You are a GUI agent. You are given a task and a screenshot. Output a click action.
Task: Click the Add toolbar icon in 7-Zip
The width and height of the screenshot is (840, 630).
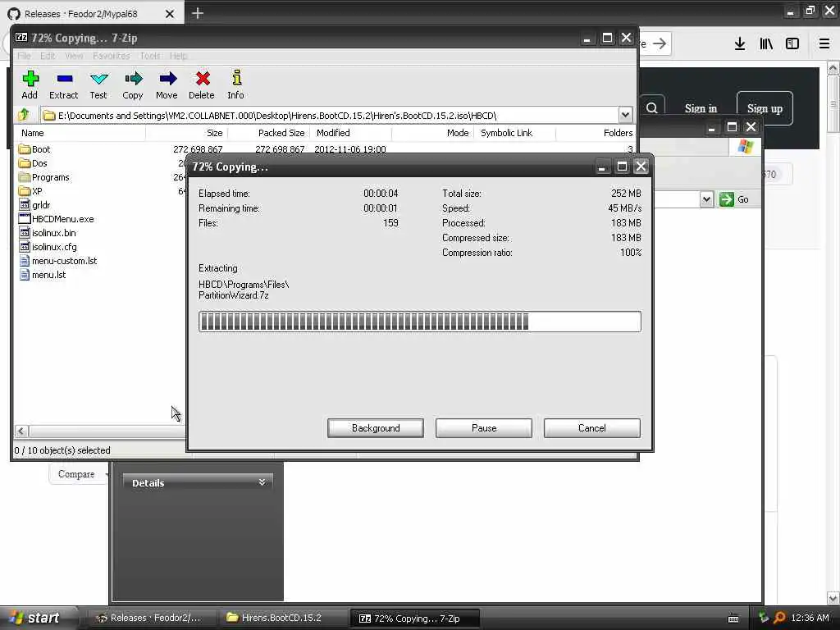click(x=30, y=84)
